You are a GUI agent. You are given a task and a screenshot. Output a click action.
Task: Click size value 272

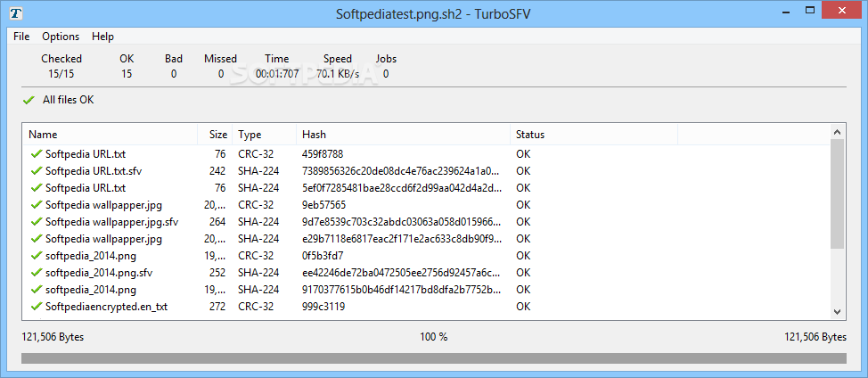click(x=217, y=307)
